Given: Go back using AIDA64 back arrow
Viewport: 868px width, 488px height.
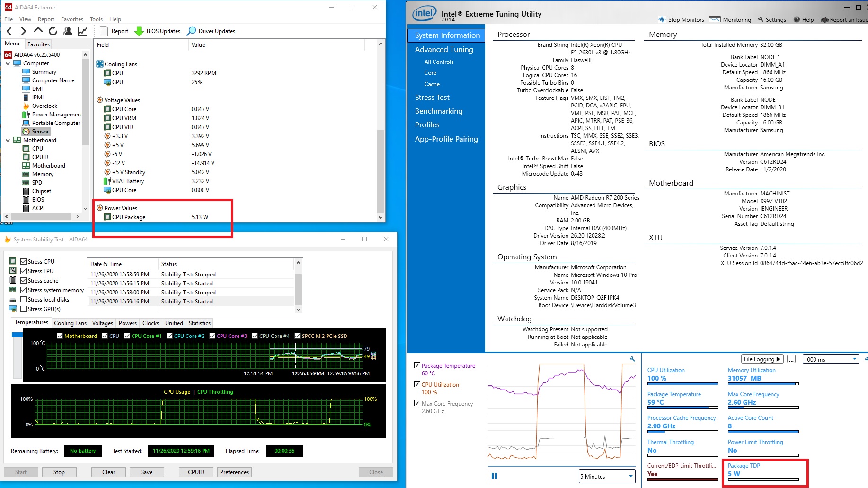Looking at the screenshot, I should pyautogui.click(x=9, y=31).
